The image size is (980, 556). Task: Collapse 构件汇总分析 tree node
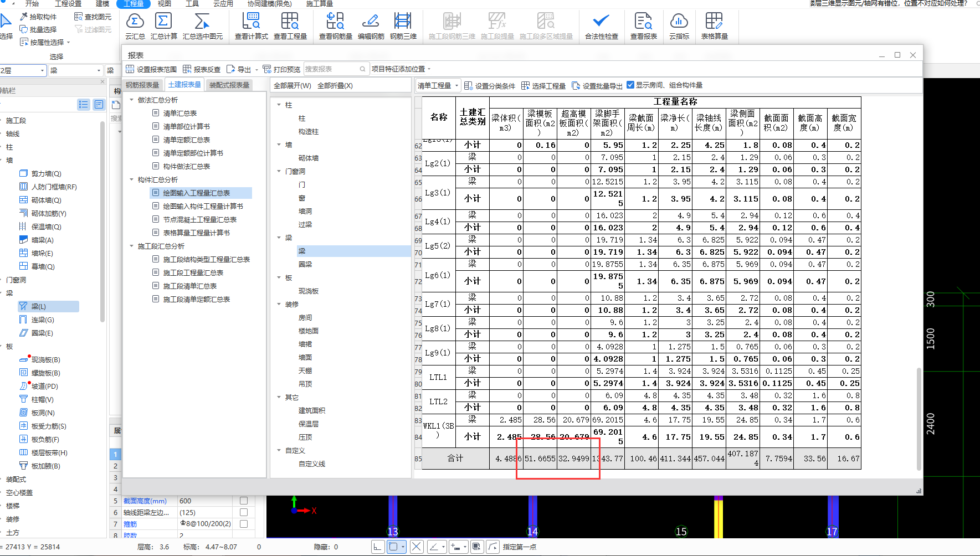point(131,179)
